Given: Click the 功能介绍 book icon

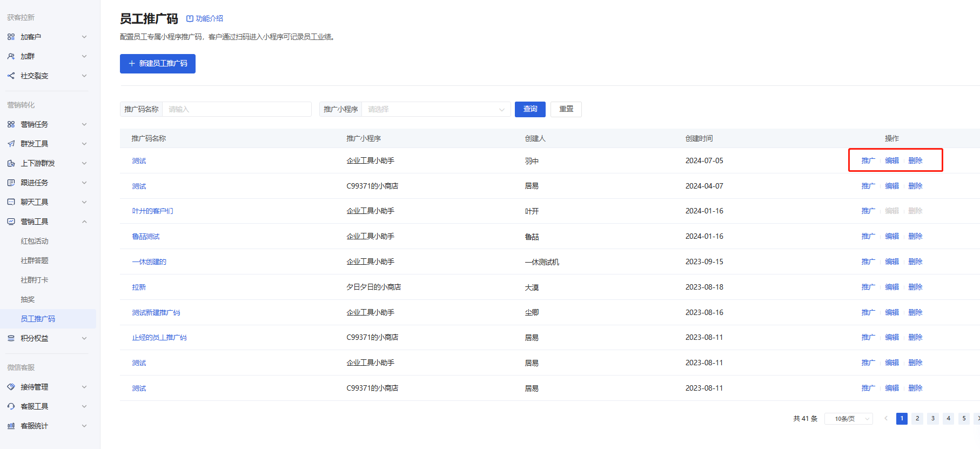Looking at the screenshot, I should 190,18.
